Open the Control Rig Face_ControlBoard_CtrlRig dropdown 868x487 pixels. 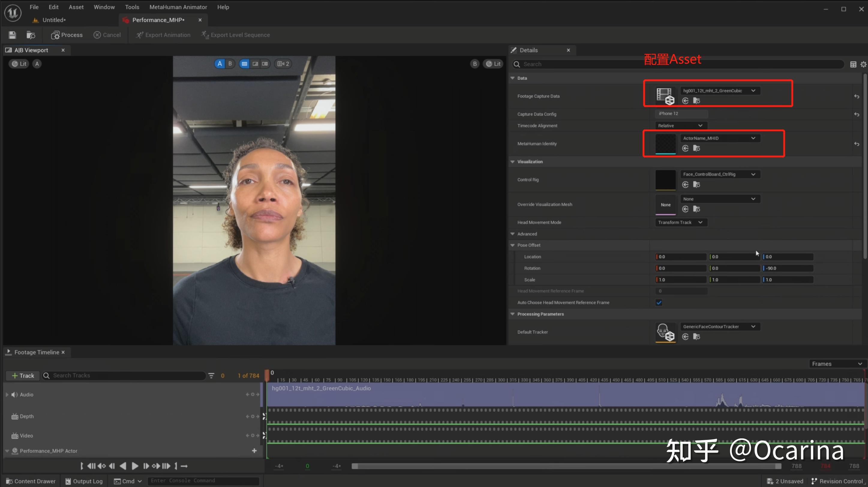coord(720,174)
